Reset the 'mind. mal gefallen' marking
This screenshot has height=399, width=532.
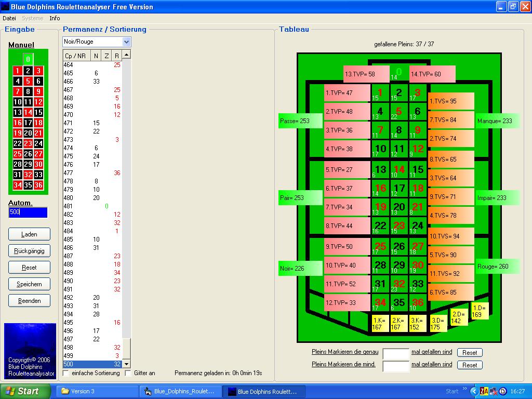[x=470, y=365]
